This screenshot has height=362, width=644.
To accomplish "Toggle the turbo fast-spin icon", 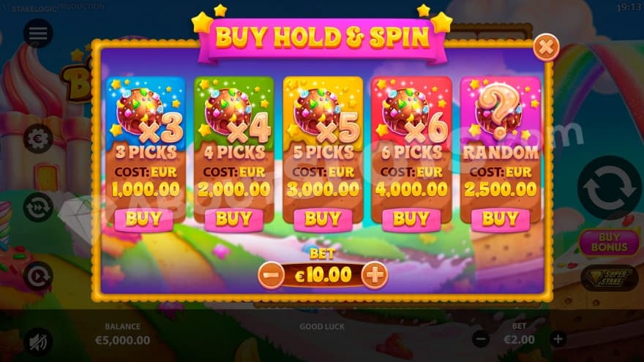I will [x=38, y=207].
